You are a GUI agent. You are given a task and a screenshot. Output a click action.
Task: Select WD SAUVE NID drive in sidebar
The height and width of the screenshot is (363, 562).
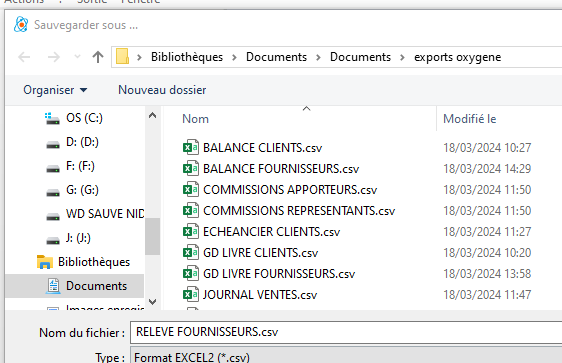point(105,214)
